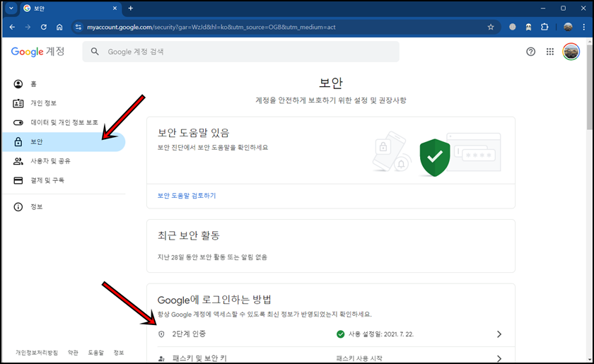Open the Google apps grid

(x=550, y=52)
